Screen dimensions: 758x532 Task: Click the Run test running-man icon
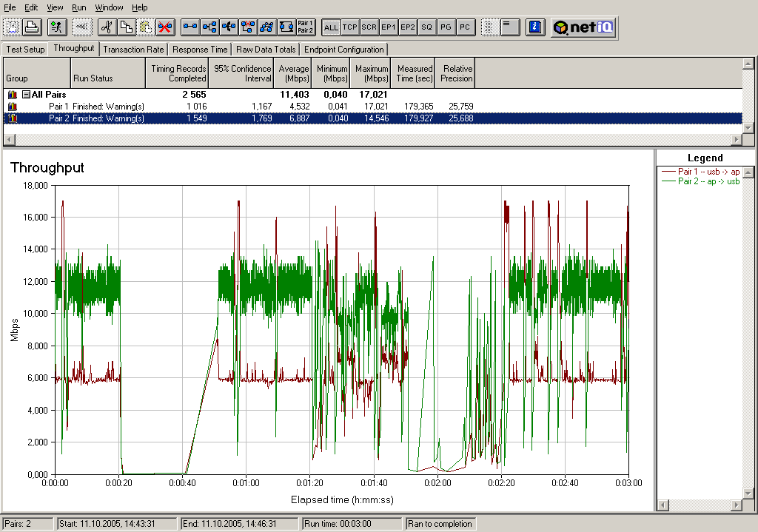click(x=56, y=27)
